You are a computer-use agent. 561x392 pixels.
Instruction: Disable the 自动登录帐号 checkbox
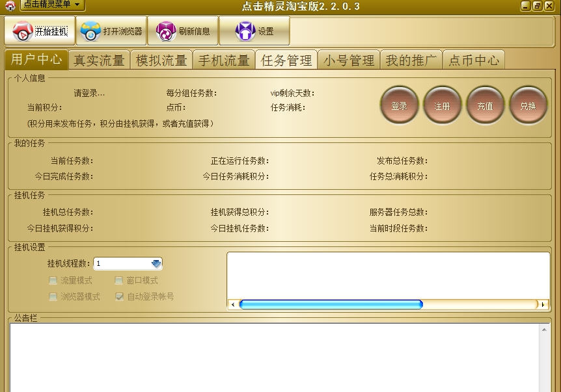point(118,296)
